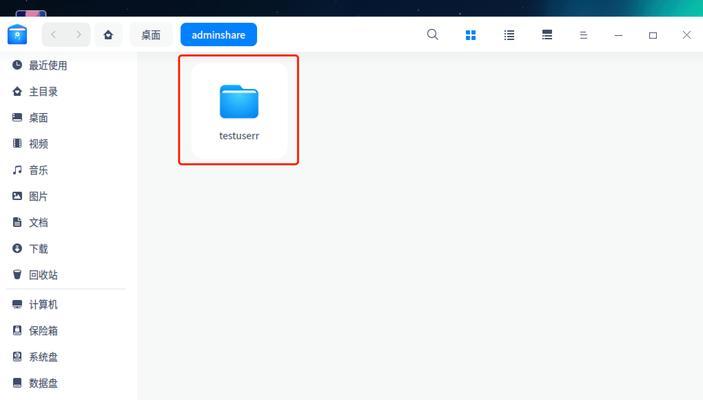Go forward with the right arrow
This screenshot has height=400, width=703.
(78, 35)
